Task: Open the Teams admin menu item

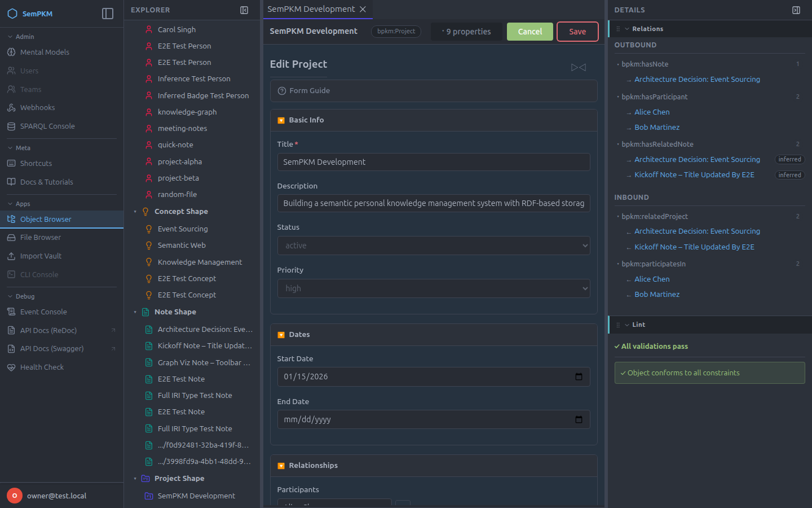Action: [61, 89]
